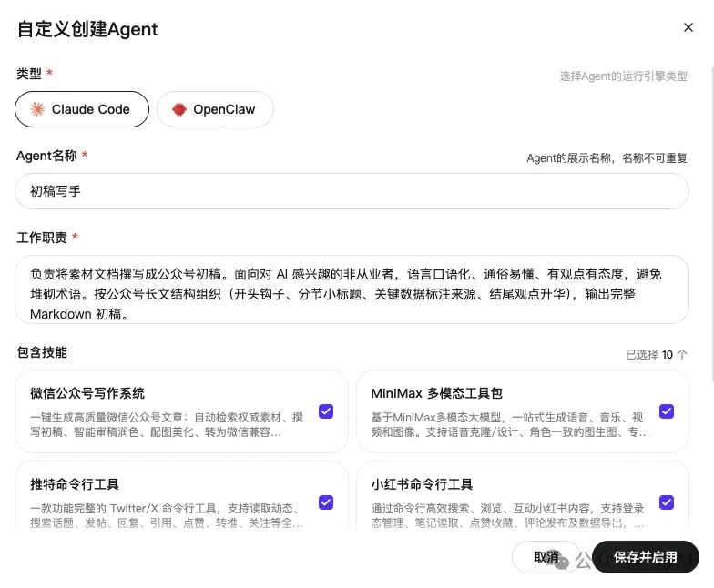Click the 推特命令行工具 skill title
This screenshot has width=714, height=588.
pos(75,484)
